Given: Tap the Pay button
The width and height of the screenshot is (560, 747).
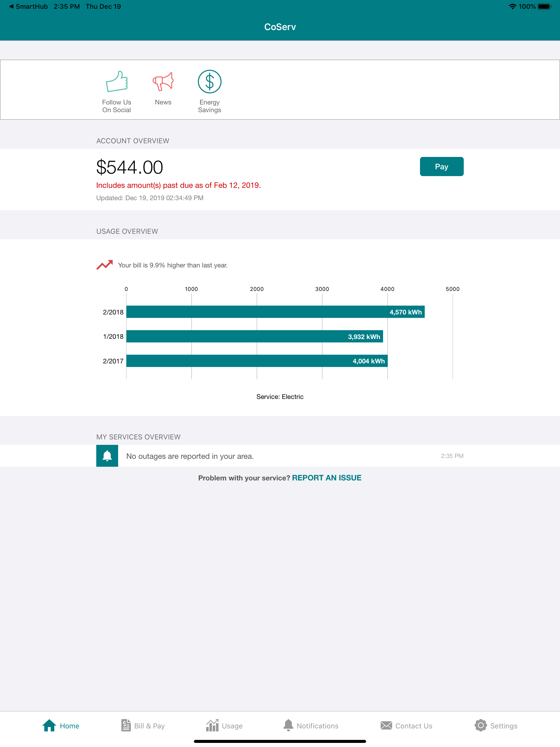Looking at the screenshot, I should [x=441, y=167].
